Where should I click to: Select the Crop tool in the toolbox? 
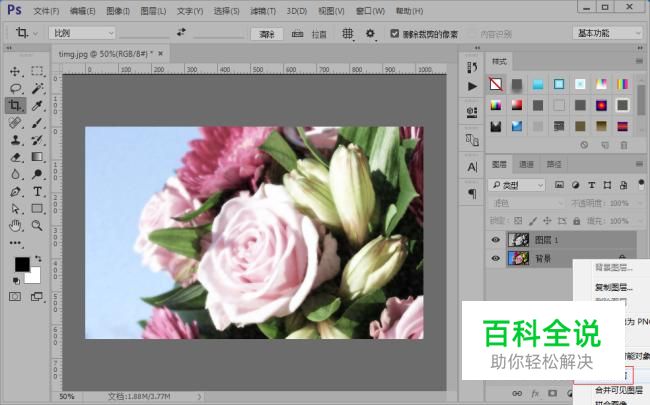[x=15, y=105]
